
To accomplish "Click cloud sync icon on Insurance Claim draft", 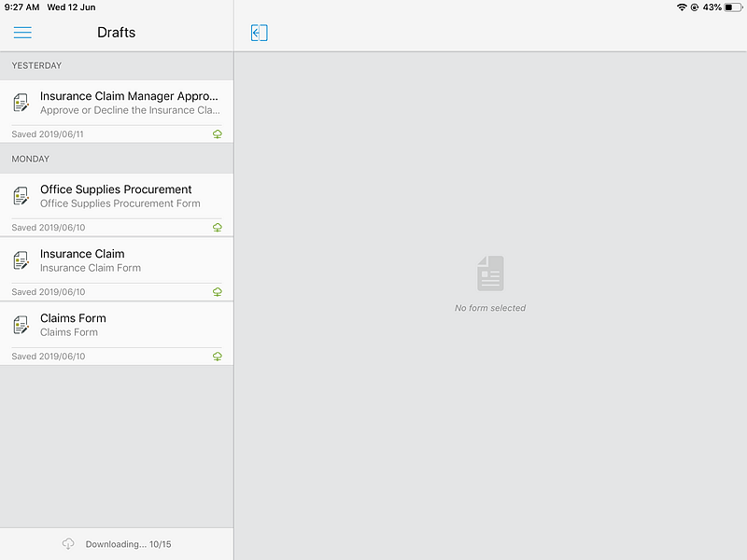I will [218, 292].
